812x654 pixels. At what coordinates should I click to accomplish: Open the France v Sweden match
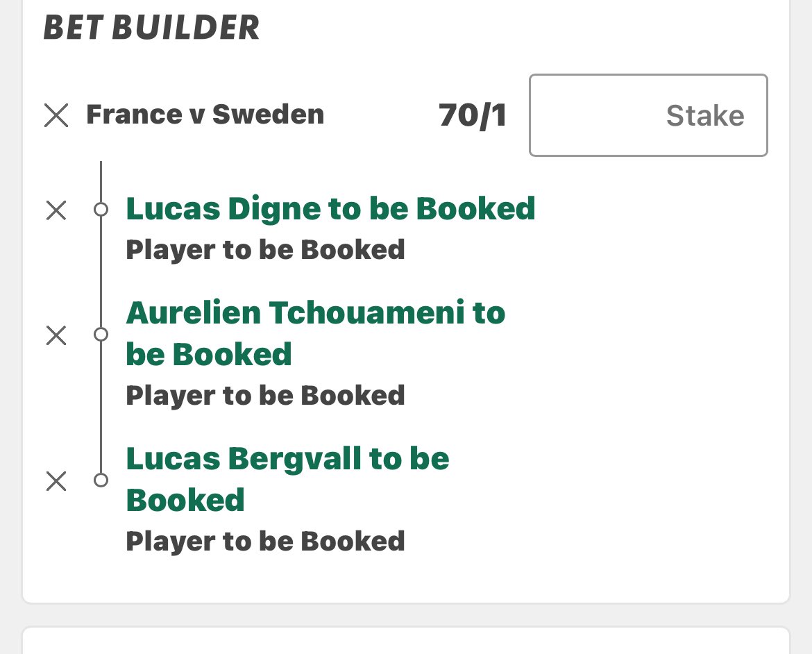pyautogui.click(x=205, y=115)
